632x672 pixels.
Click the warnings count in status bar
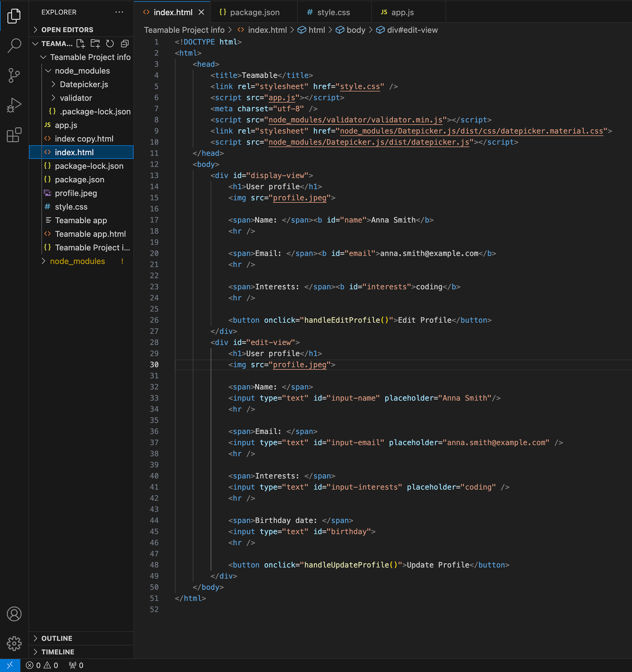pos(51,665)
